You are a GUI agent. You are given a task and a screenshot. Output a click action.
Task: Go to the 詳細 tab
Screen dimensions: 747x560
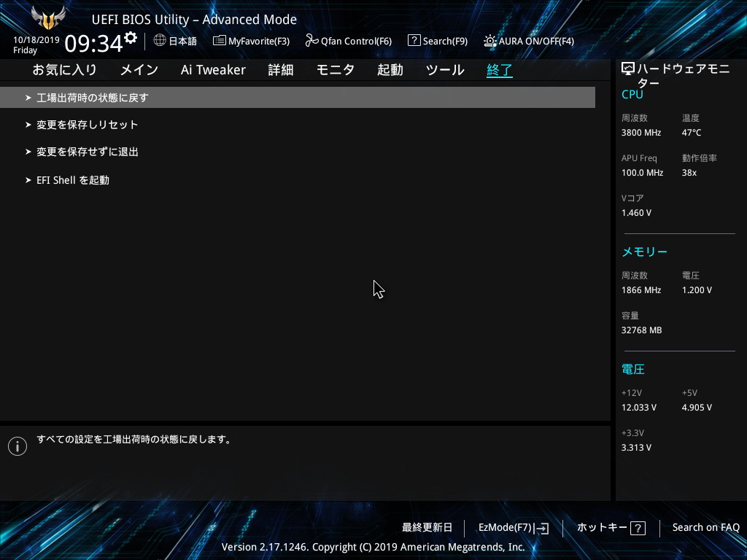(x=281, y=70)
